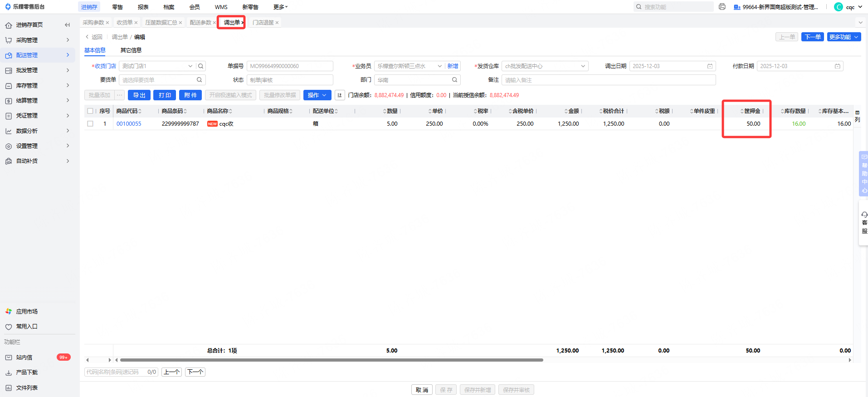Close the 门店退筐 tab
This screenshot has height=397, width=868.
[277, 23]
